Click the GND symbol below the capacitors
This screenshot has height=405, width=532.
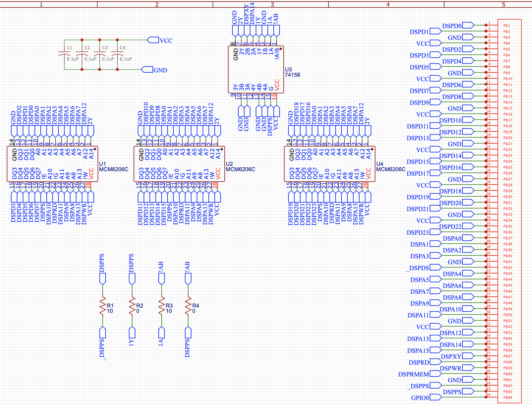tap(147, 70)
